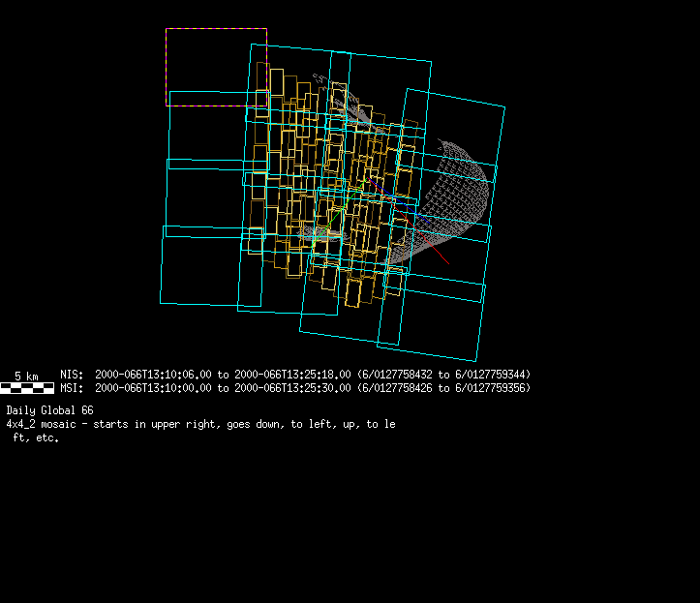
Task: Click MSI start time 2000-066T13:10:00.00
Action: (x=154, y=388)
